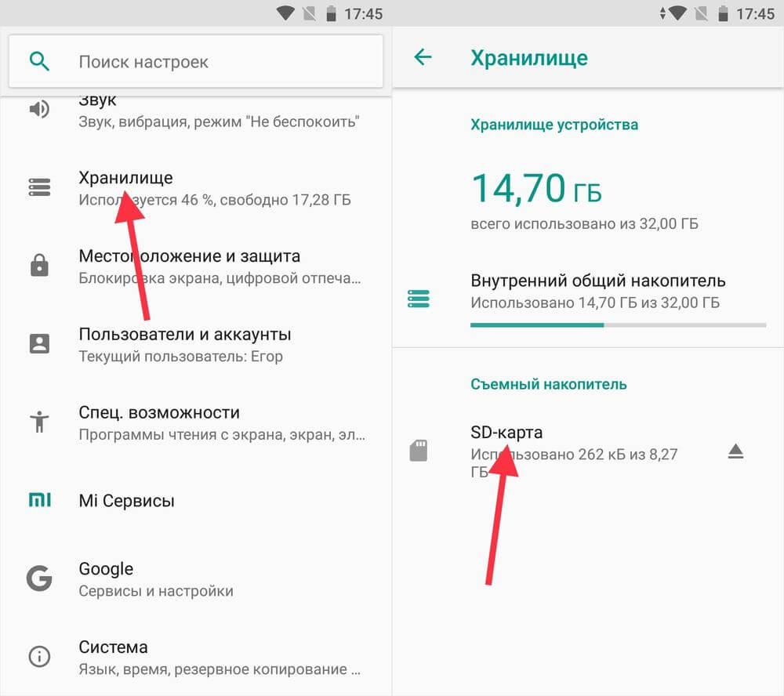Tap the SD card icon
Screen dimensions: 784x696
pyautogui.click(x=419, y=451)
